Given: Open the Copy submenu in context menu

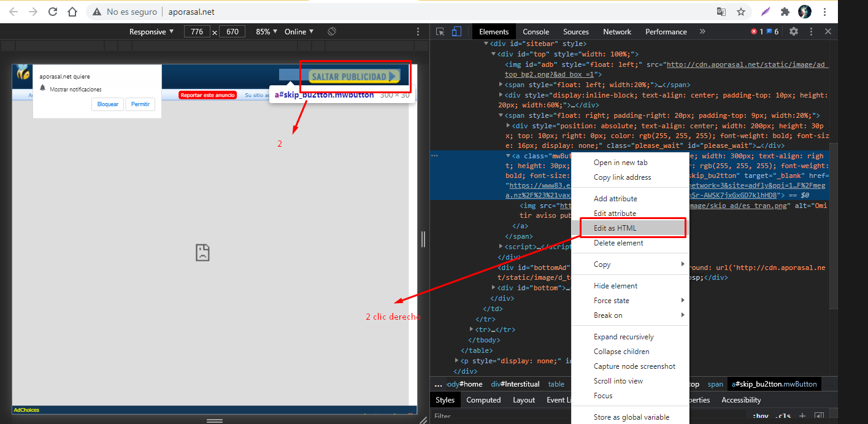Looking at the screenshot, I should click(629, 264).
